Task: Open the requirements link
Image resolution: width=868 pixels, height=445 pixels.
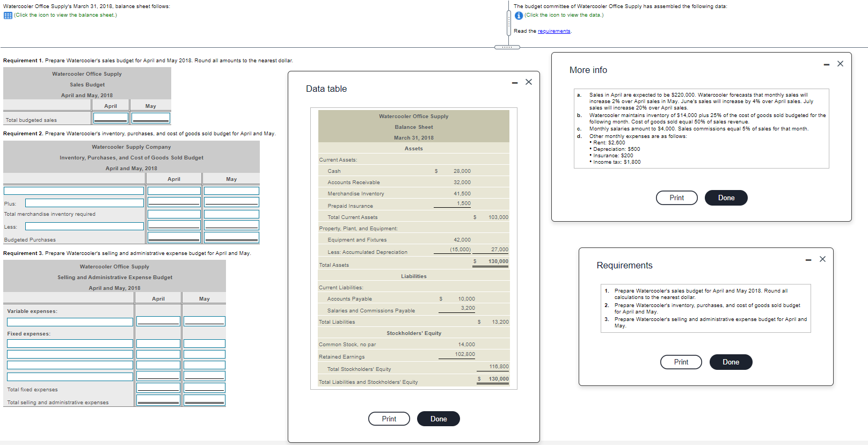Action: (x=554, y=31)
